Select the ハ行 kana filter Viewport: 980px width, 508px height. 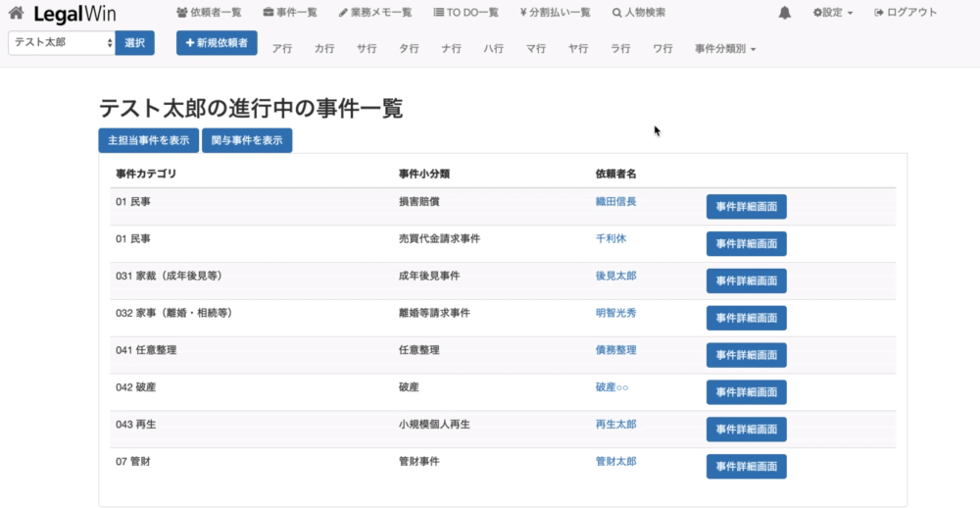493,49
